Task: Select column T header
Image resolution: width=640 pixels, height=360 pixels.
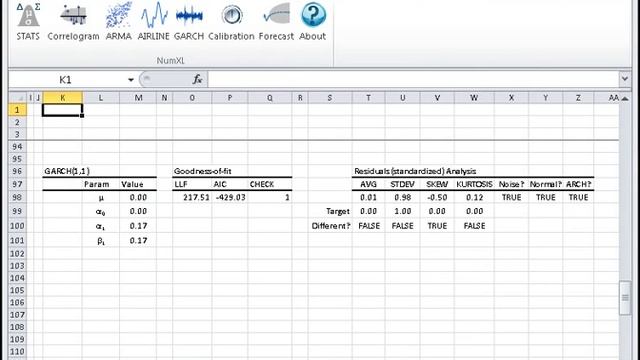Action: point(368,98)
